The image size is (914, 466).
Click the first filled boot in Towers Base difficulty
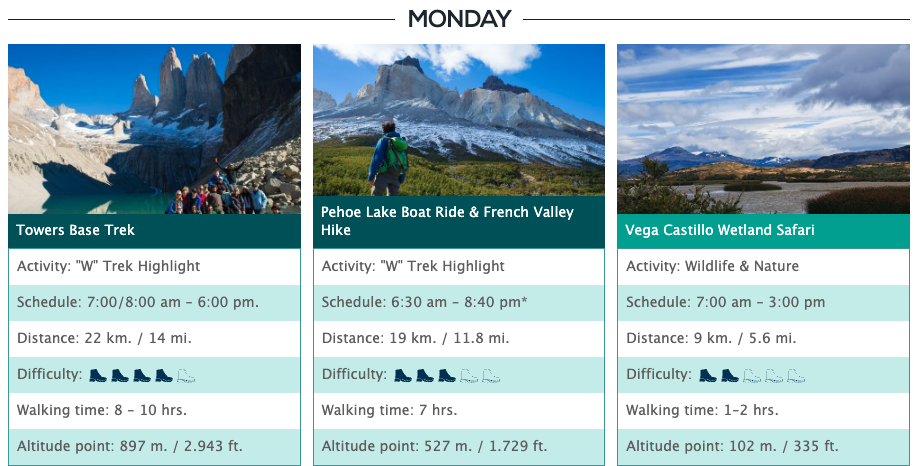[x=98, y=375]
